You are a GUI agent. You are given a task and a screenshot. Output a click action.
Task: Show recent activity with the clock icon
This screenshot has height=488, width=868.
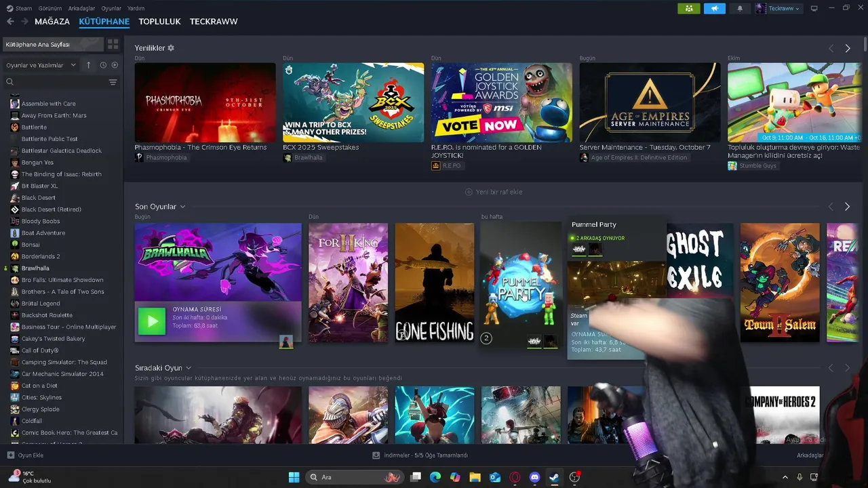(103, 65)
